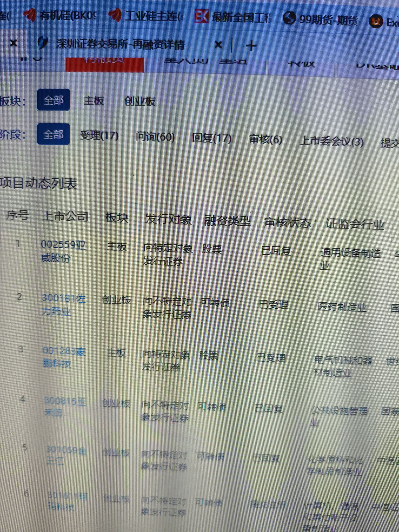This screenshot has width=399, height=532.
Task: Open company 300181佐力药业
Action: (64, 304)
